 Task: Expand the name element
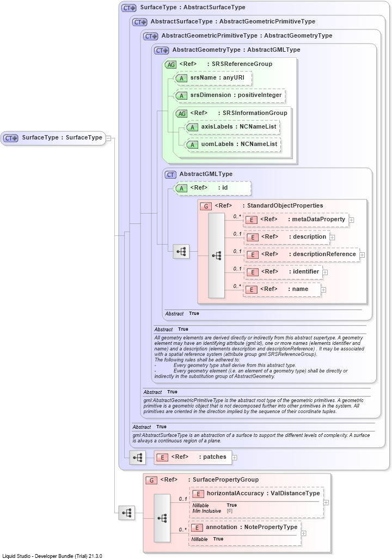(323, 290)
